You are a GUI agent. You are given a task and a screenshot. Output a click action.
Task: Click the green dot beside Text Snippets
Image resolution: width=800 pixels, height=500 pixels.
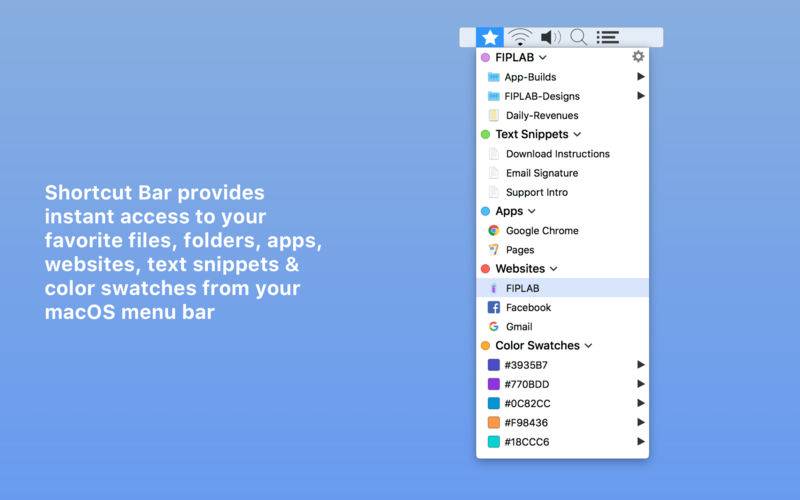pyautogui.click(x=485, y=134)
